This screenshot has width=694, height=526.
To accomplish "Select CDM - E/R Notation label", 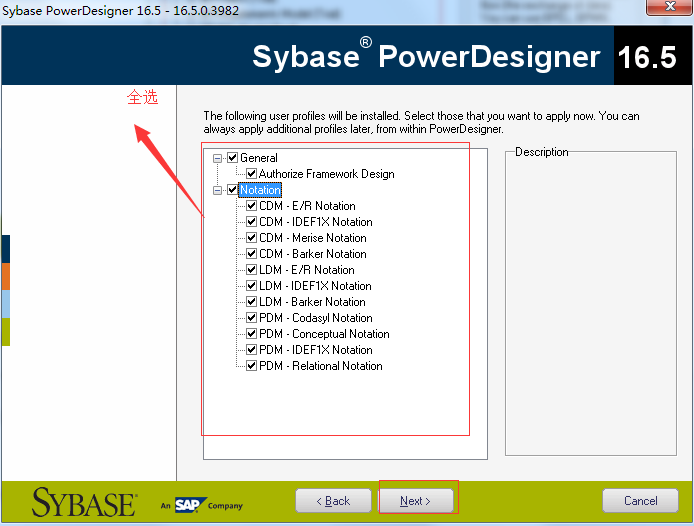I will click(307, 206).
